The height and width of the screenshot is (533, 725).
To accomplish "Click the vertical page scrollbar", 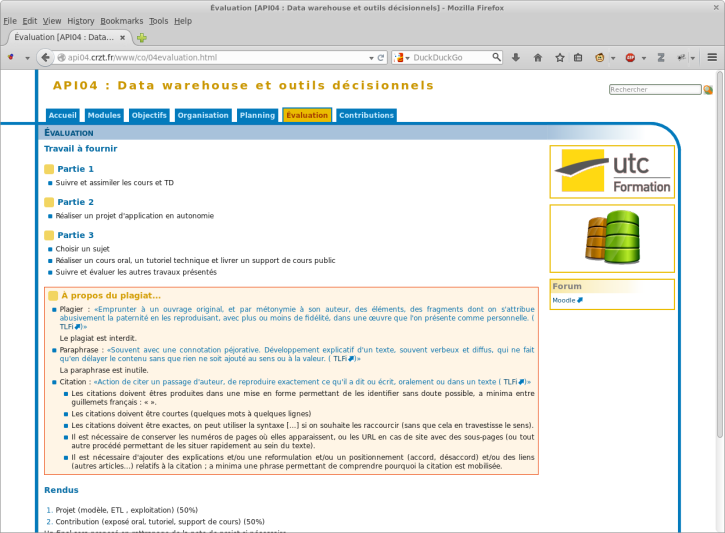I will 719,254.
